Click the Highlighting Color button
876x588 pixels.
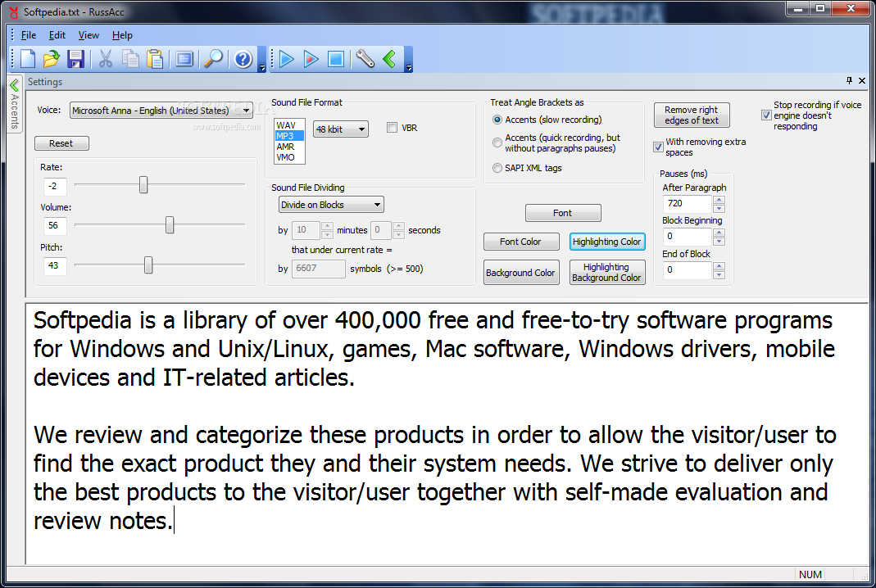pos(607,242)
